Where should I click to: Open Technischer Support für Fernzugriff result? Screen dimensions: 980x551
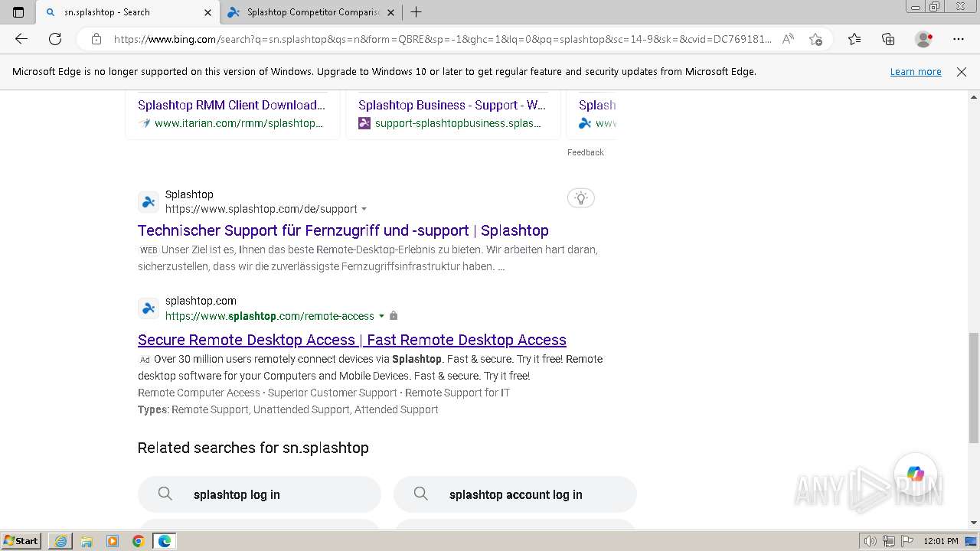pyautogui.click(x=343, y=230)
